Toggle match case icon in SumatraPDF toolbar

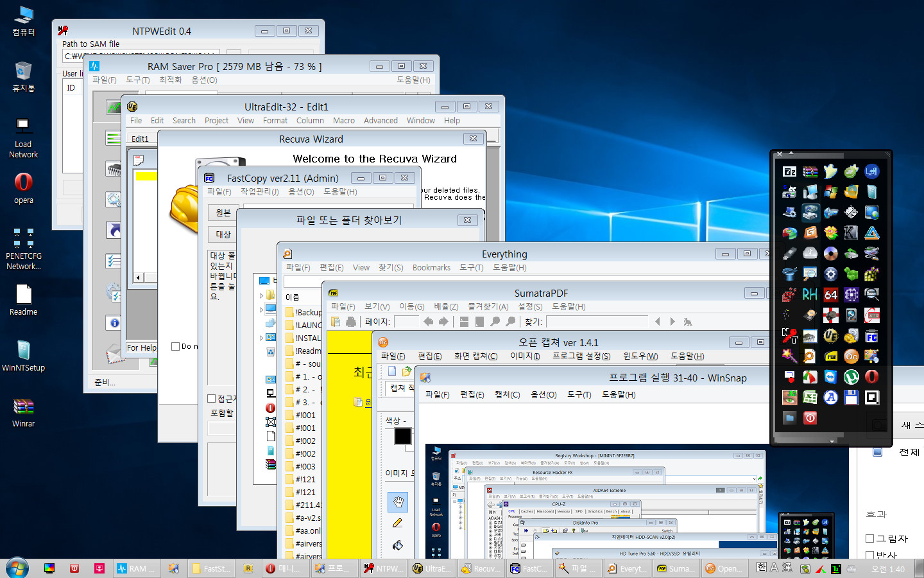click(688, 322)
